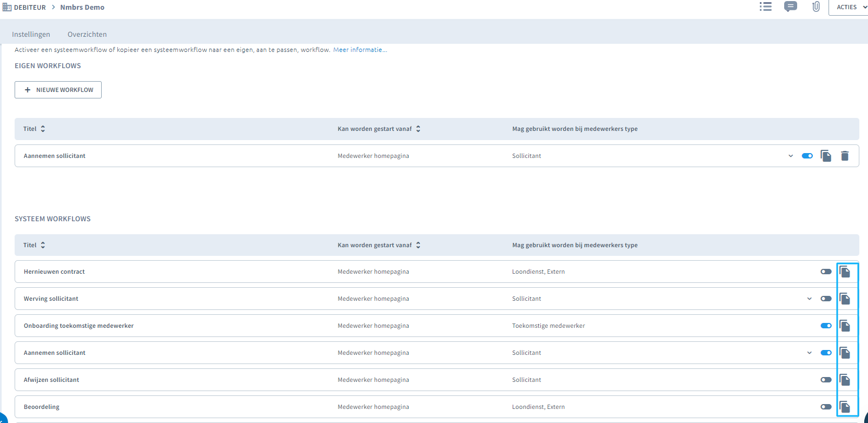Select Medewerker homepagina in Werving sollicitant row
Viewport: 868px width, 423px height.
(373, 299)
